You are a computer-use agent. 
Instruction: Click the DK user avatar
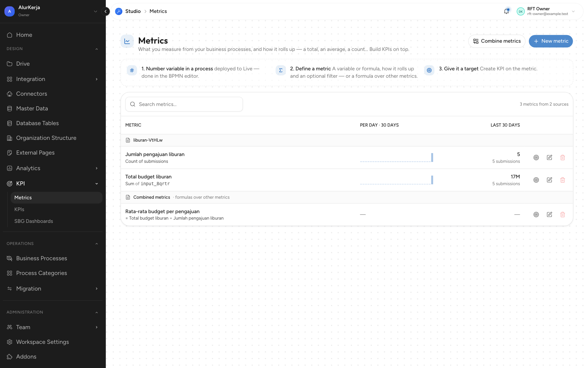point(521,11)
